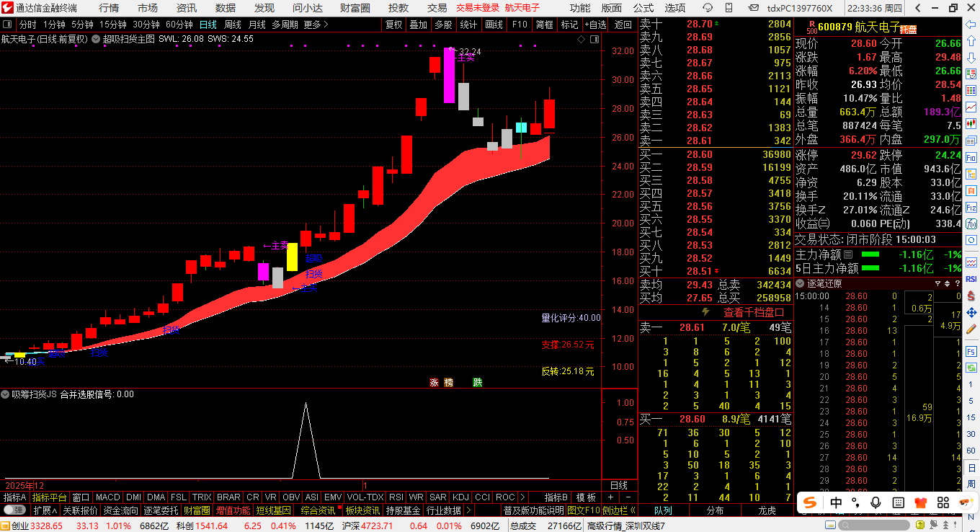Open the 图文F10 button
This screenshot has width=980, height=532.
[x=584, y=510]
